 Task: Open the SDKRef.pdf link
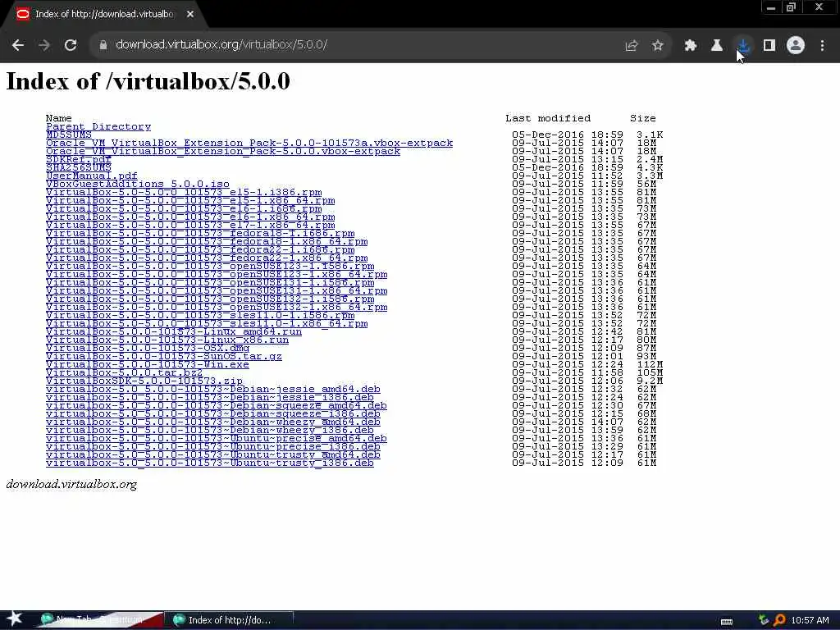pos(79,160)
